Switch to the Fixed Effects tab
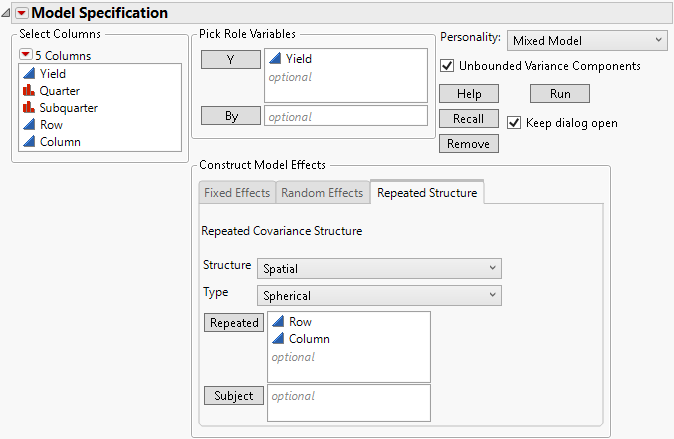 click(236, 193)
